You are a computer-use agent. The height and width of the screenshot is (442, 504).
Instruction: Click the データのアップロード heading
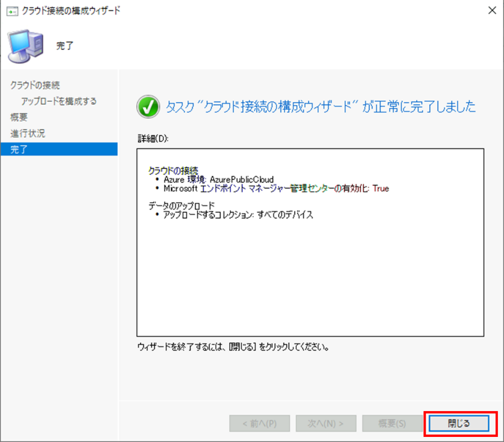[181, 206]
